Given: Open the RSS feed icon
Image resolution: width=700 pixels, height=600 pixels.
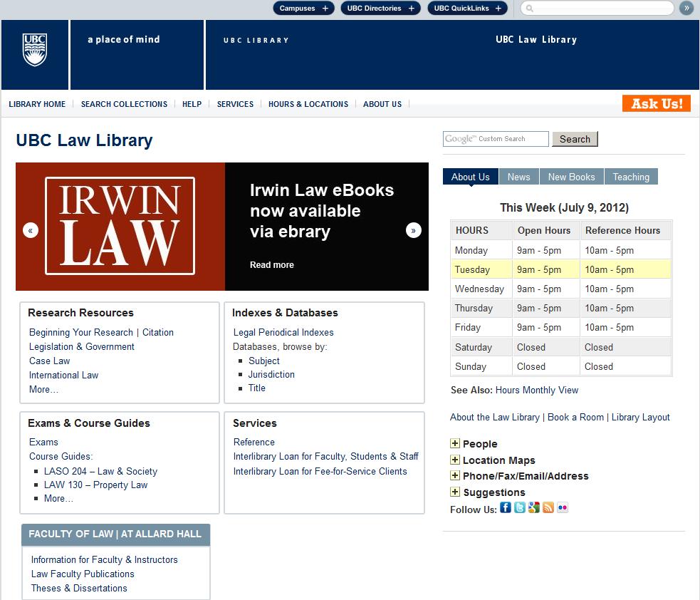Looking at the screenshot, I should [x=547, y=509].
